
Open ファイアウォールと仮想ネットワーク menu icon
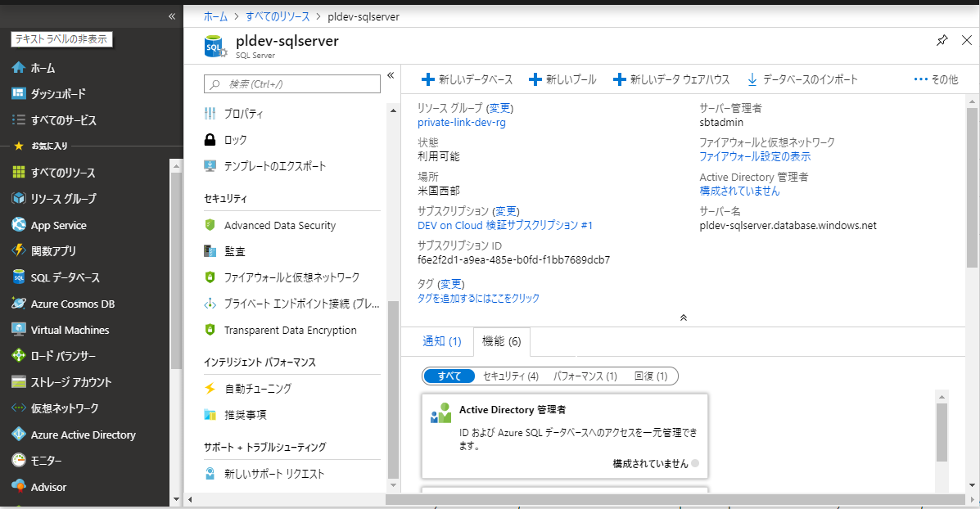210,277
